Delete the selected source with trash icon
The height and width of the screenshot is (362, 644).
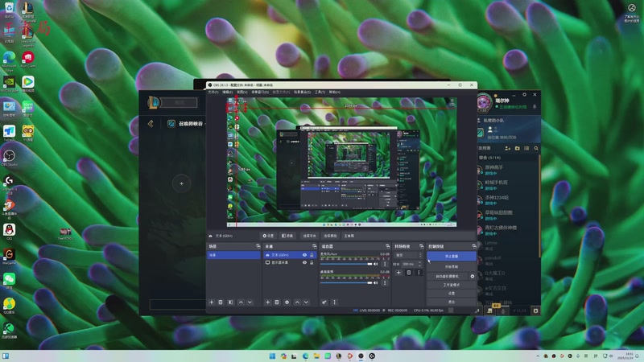[277, 302]
